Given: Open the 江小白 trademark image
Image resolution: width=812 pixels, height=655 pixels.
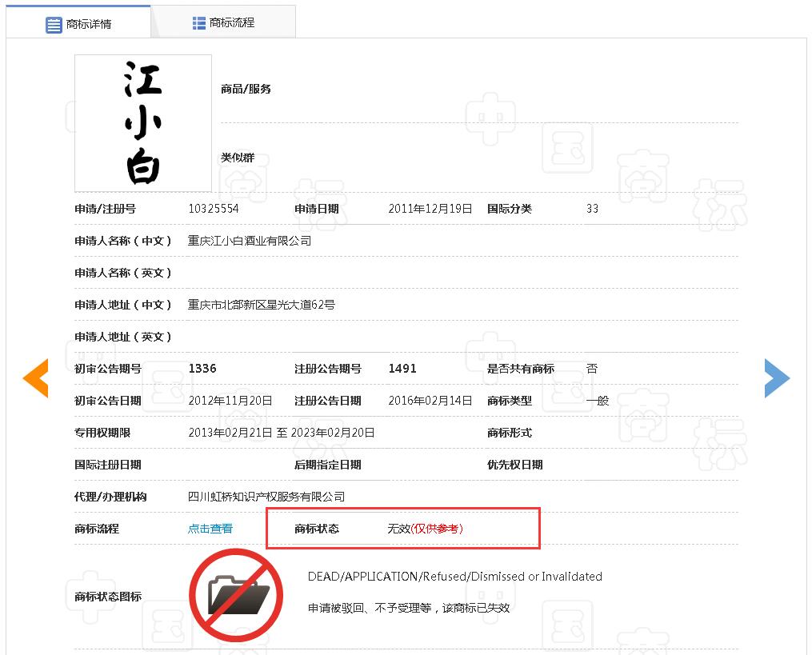Looking at the screenshot, I should coord(143,123).
